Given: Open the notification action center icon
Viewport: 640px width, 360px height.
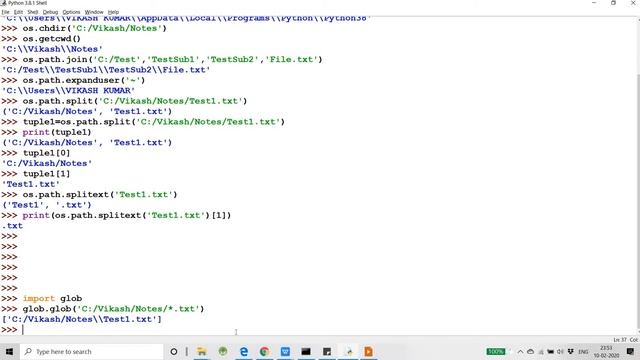Looking at the screenshot, I should (631, 351).
